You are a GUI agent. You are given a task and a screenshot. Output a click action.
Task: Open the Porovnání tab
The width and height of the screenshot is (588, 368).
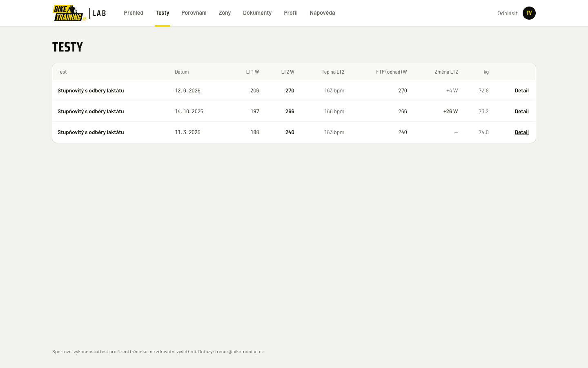194,13
